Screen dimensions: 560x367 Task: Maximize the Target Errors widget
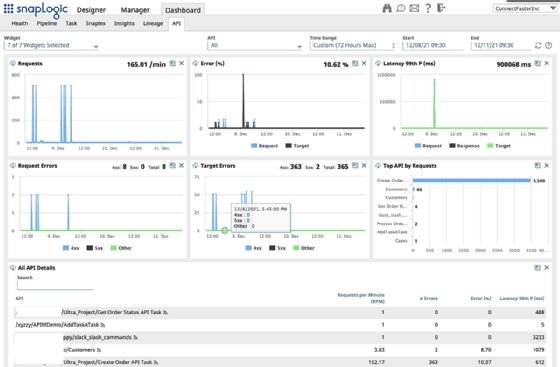click(355, 165)
